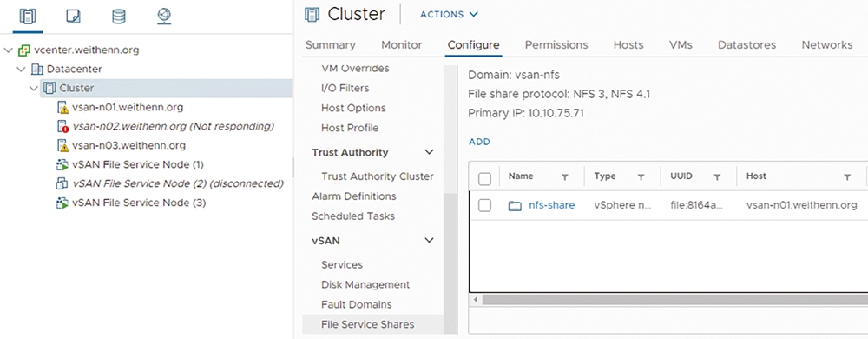868x339 pixels.
Task: Tick the select-all shares header checkbox
Action: tap(484, 178)
